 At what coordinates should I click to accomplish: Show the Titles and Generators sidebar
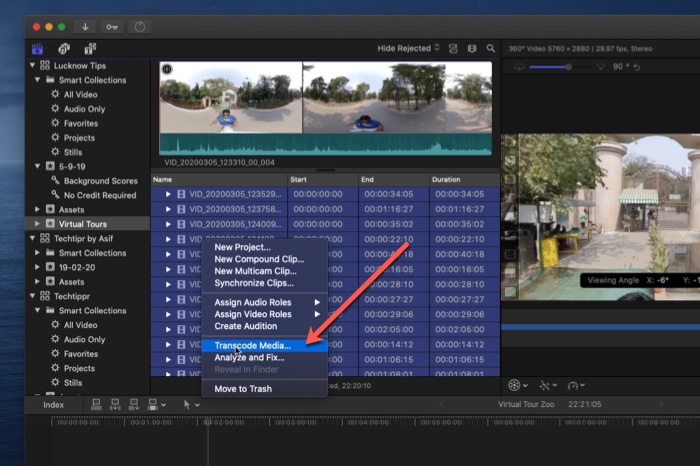tap(90, 48)
